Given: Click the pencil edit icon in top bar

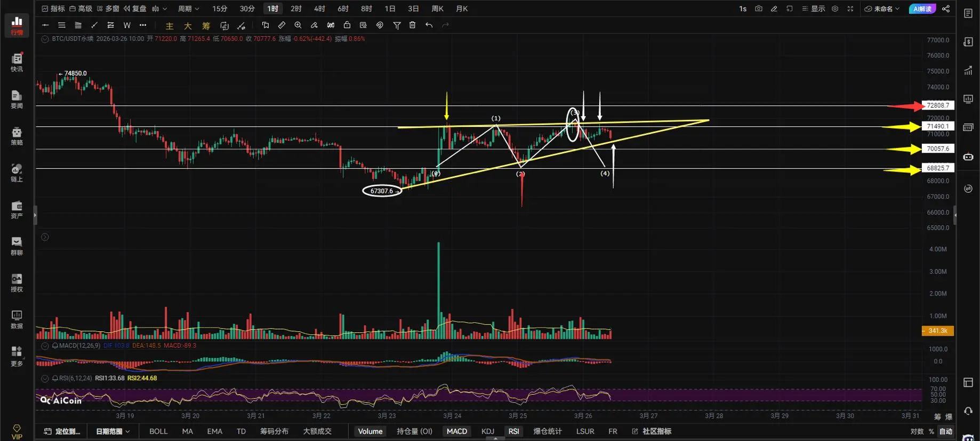Looking at the screenshot, I should pyautogui.click(x=774, y=9).
